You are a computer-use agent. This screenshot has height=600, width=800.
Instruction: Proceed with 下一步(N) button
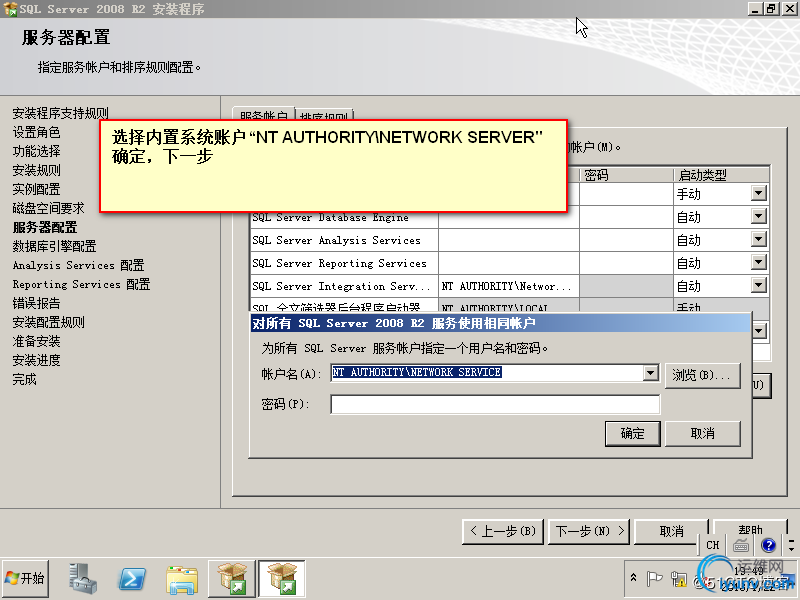[x=589, y=532]
